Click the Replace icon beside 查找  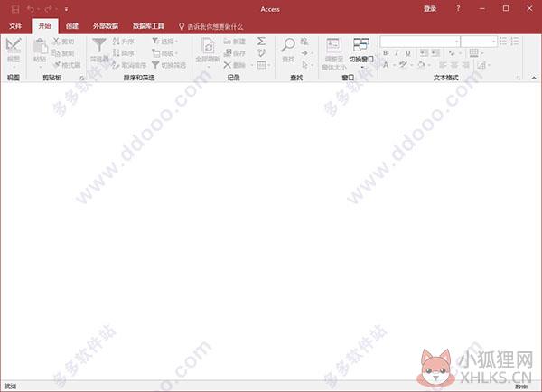pyautogui.click(x=304, y=42)
